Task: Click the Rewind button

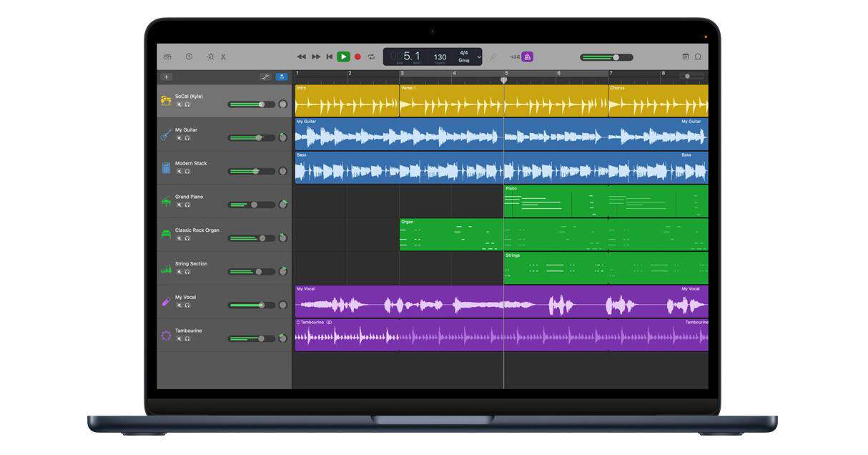Action: (302, 57)
